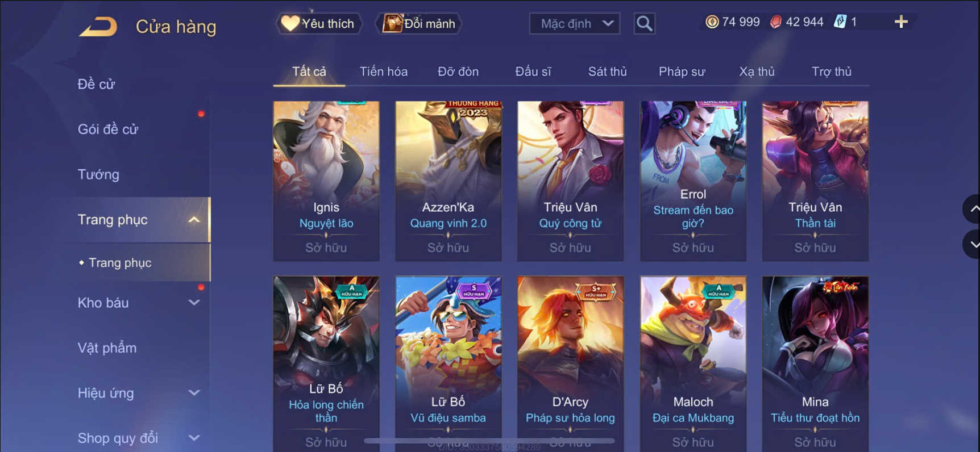Open the Đổi mảnh shard exchange button

click(419, 24)
